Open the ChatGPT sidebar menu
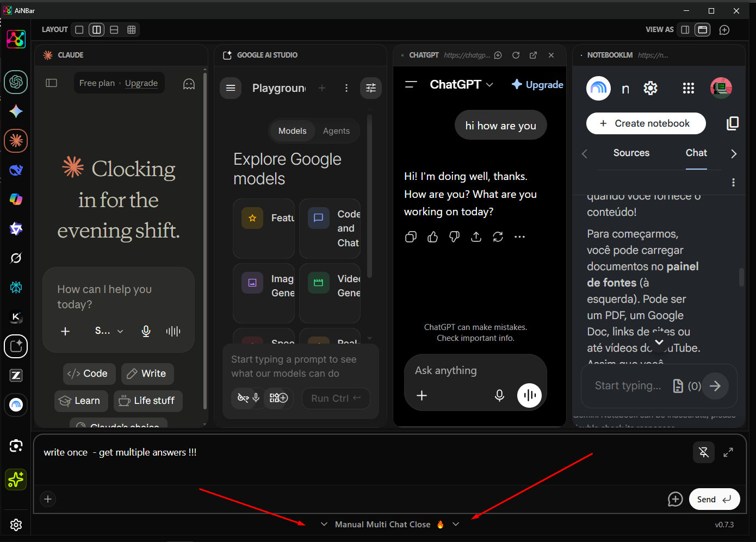Screen dimensions: 756x542 coord(411,84)
